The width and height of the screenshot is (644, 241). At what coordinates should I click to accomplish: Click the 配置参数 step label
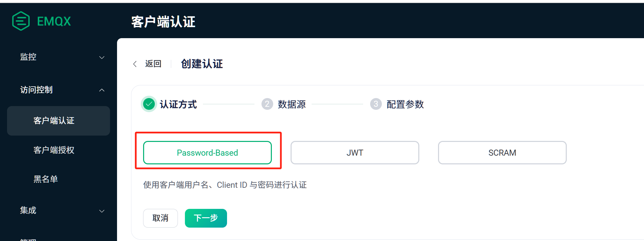click(x=405, y=104)
